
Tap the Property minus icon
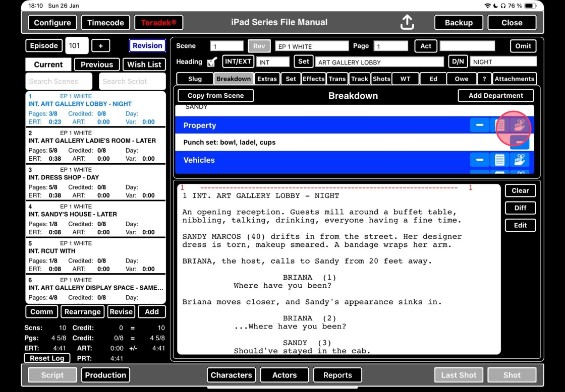480,125
